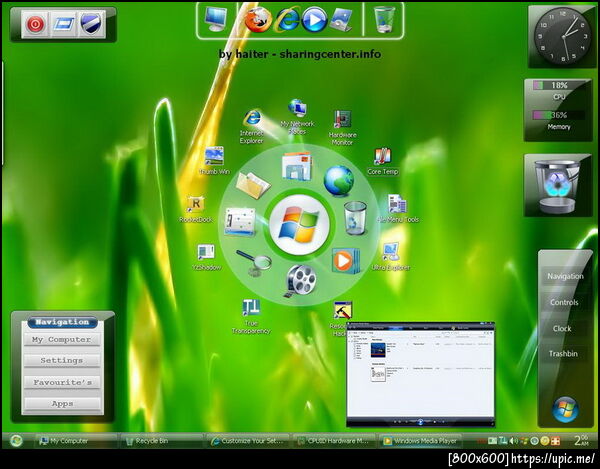Select Trashbin in the right sidebar
The image size is (600, 469).
(x=563, y=354)
